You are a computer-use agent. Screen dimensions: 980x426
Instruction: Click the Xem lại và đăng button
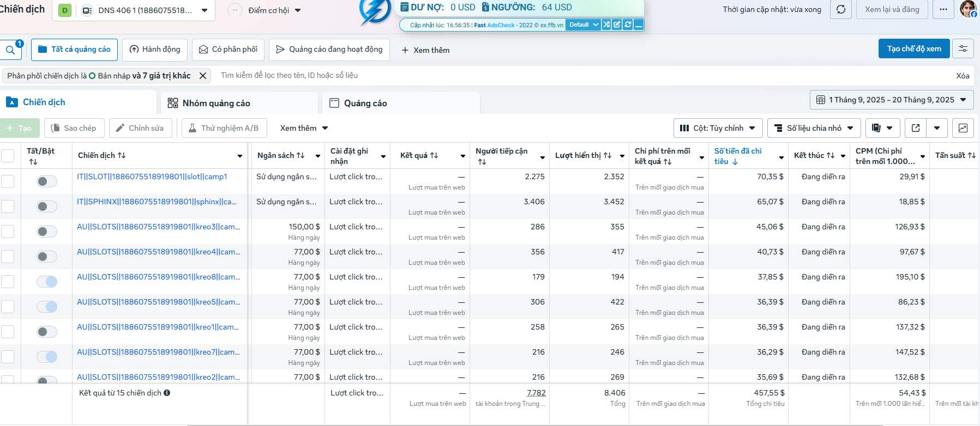click(892, 9)
